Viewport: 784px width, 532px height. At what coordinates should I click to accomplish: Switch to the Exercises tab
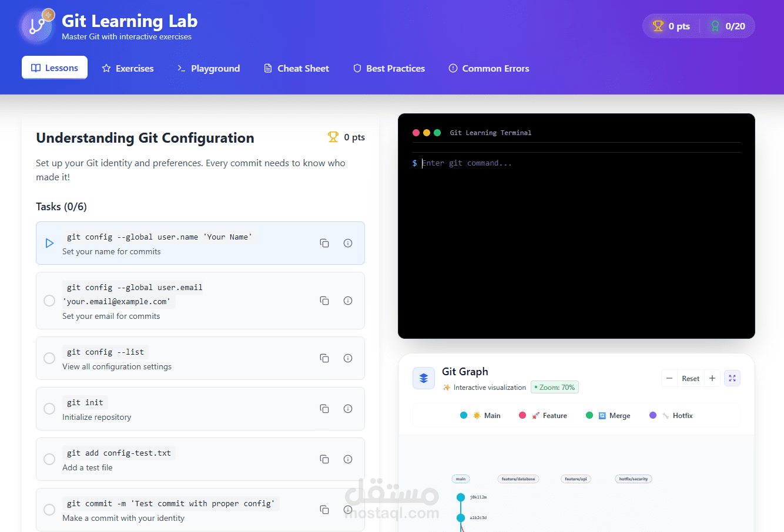[x=128, y=68]
